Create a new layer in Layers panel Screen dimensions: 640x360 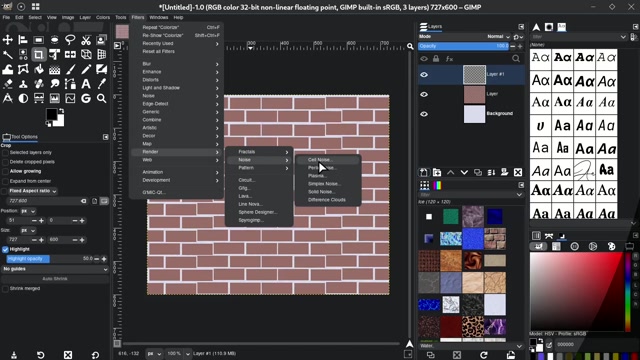[x=424, y=172]
